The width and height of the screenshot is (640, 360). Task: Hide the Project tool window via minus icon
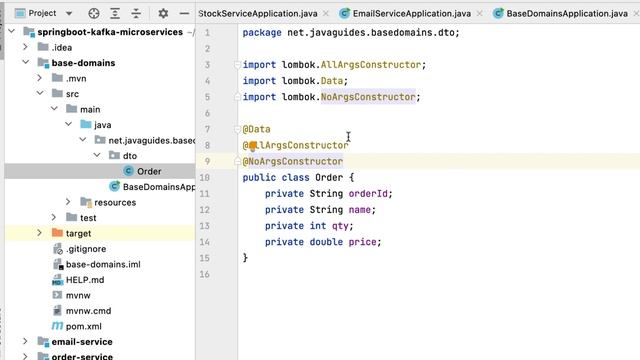[x=184, y=13]
